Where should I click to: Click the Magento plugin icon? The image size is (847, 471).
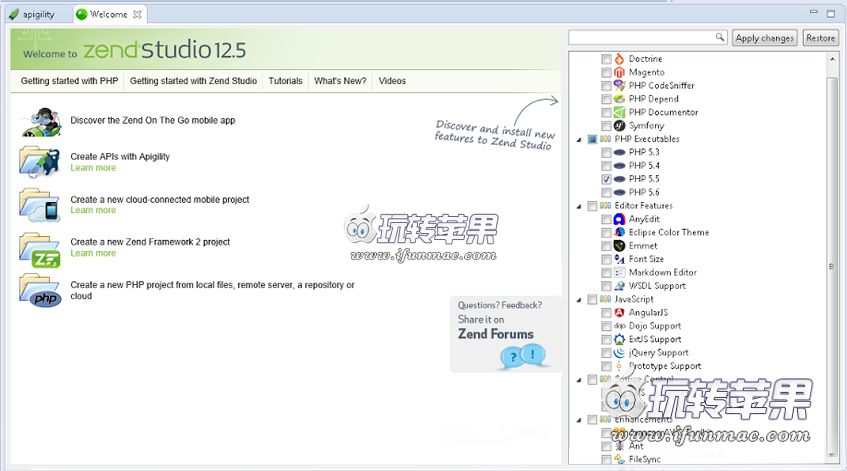(x=619, y=72)
